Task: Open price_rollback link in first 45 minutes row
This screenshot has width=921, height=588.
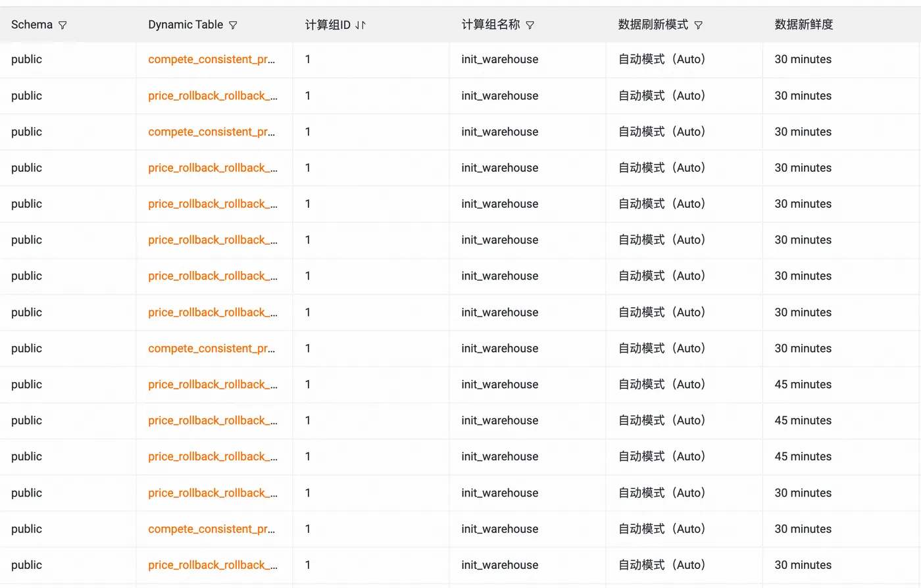Action: point(212,385)
